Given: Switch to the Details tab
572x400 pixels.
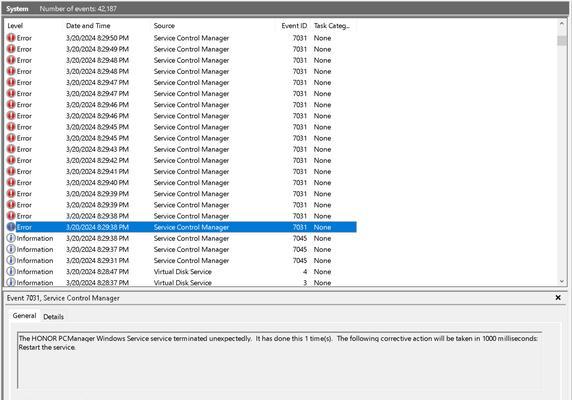Looking at the screenshot, I should pos(53,316).
